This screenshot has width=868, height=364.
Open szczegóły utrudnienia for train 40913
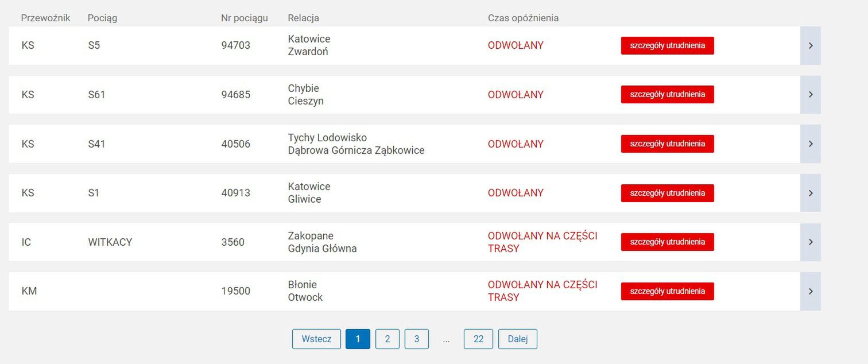tap(667, 193)
